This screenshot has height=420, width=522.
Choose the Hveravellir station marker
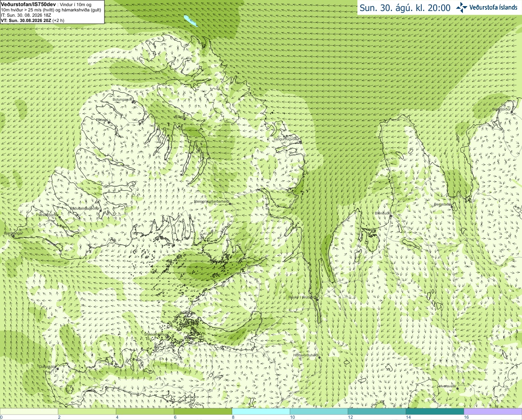point(457,389)
